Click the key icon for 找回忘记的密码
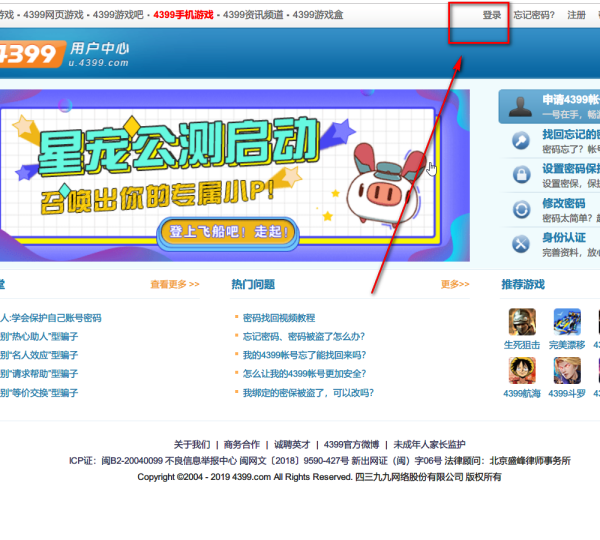Viewport: 600px width, 540px height. pos(521,141)
